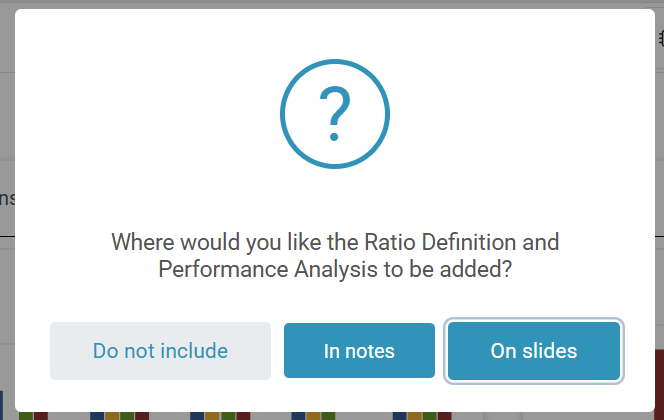Click the yellow bar in the second bar group

pos(112,416)
